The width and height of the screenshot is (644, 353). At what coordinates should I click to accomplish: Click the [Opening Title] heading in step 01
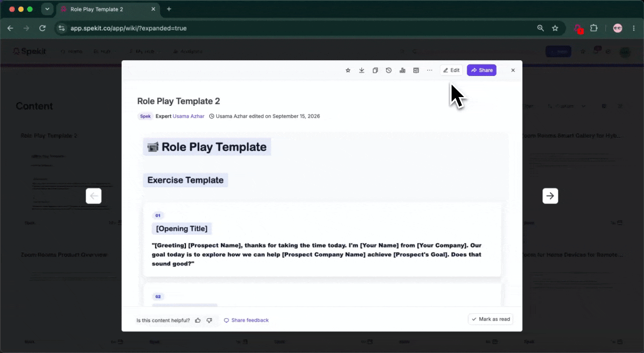click(x=182, y=228)
